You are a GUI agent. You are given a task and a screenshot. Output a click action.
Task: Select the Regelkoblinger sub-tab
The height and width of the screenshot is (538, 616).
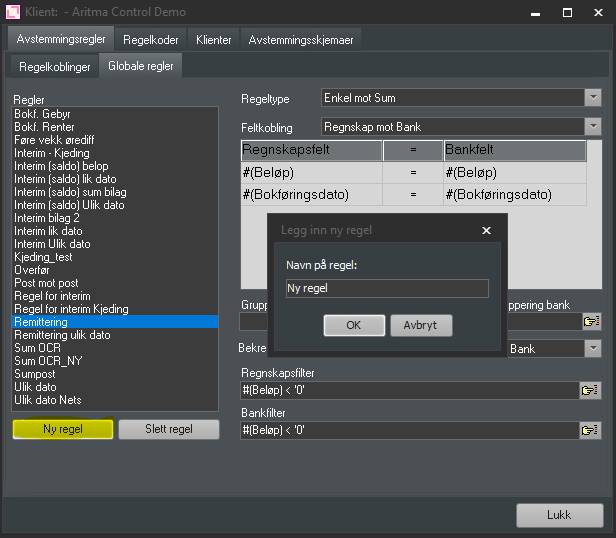click(53, 67)
